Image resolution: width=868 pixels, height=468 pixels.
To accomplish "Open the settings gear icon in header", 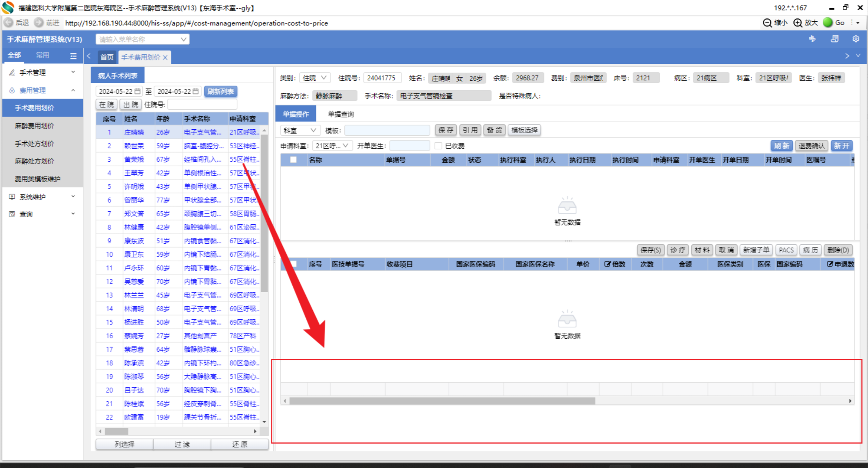I will click(x=855, y=39).
